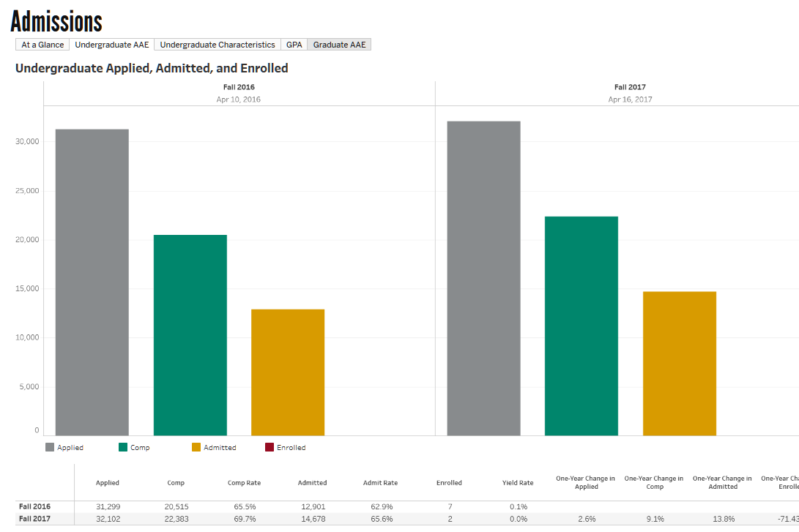Select Fall 2016 green Comp bar

tap(190, 334)
